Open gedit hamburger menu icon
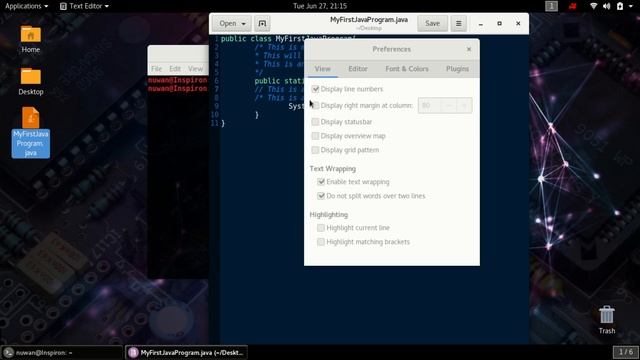The height and width of the screenshot is (360, 640). (x=458, y=24)
